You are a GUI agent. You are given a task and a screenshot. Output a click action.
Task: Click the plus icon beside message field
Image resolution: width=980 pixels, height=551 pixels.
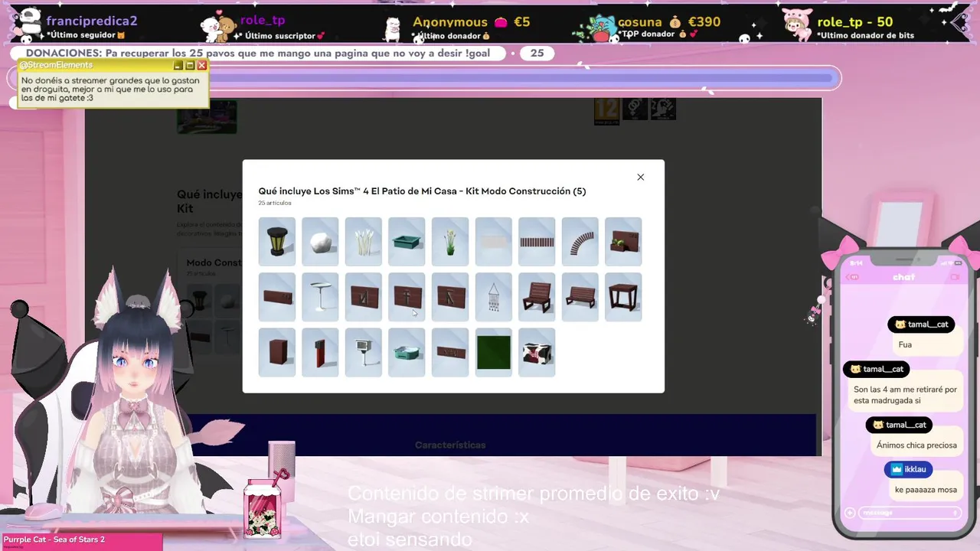(850, 513)
